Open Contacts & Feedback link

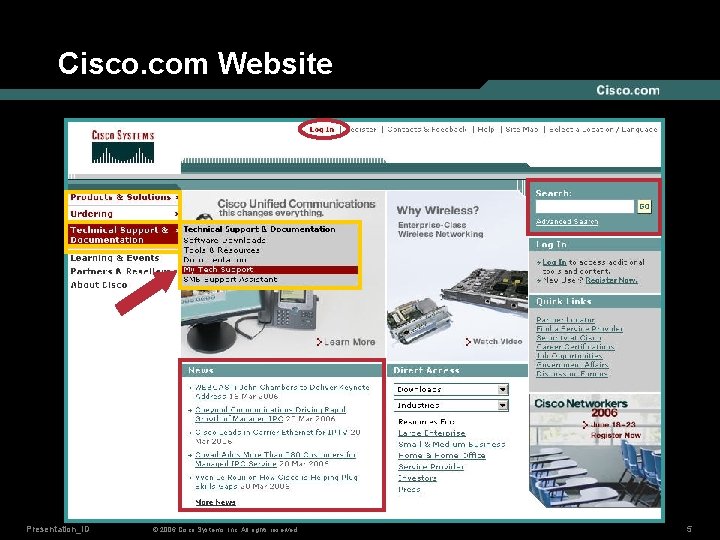pyautogui.click(x=427, y=129)
